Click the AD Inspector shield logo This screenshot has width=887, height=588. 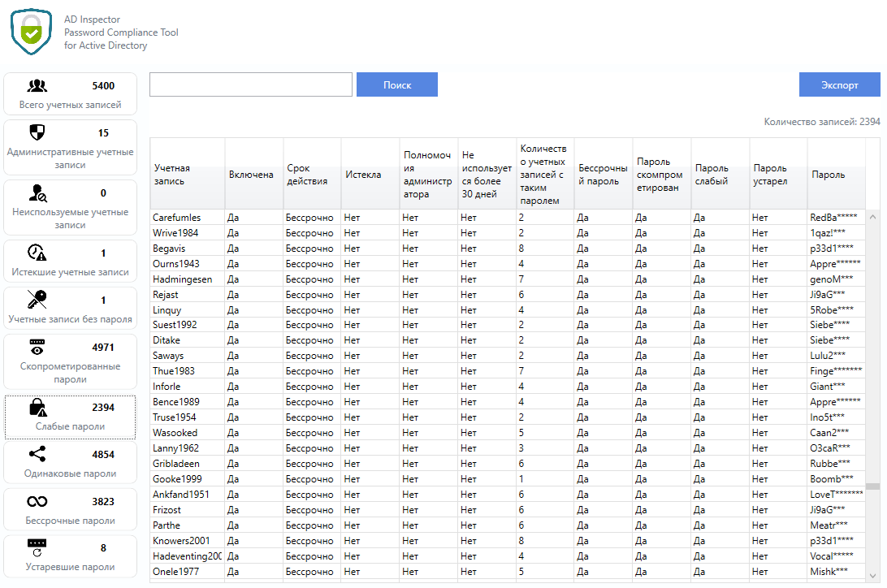click(31, 32)
